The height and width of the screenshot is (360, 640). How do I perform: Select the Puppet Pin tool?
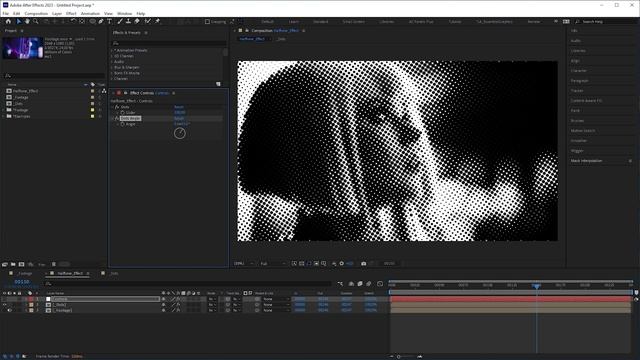(x=157, y=21)
